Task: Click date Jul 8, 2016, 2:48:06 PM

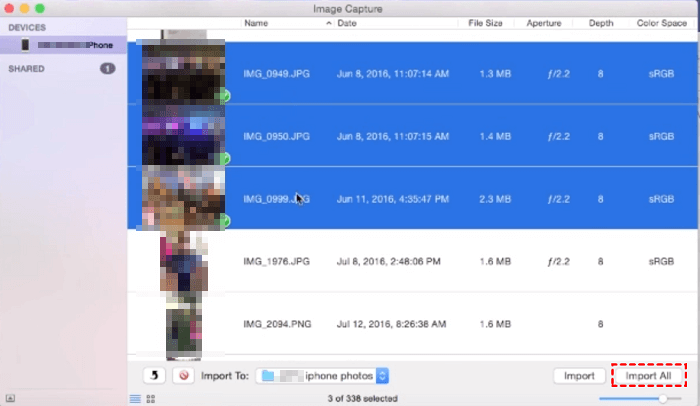Action: pos(388,261)
